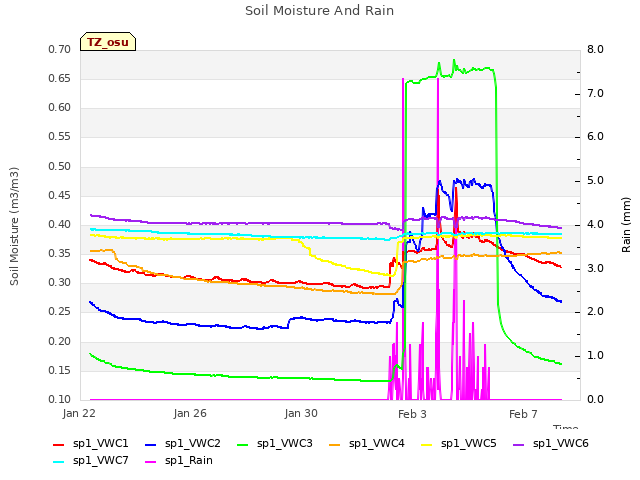
Task: Click the 0.20 soil moisture tick label
Action: [x=60, y=342]
